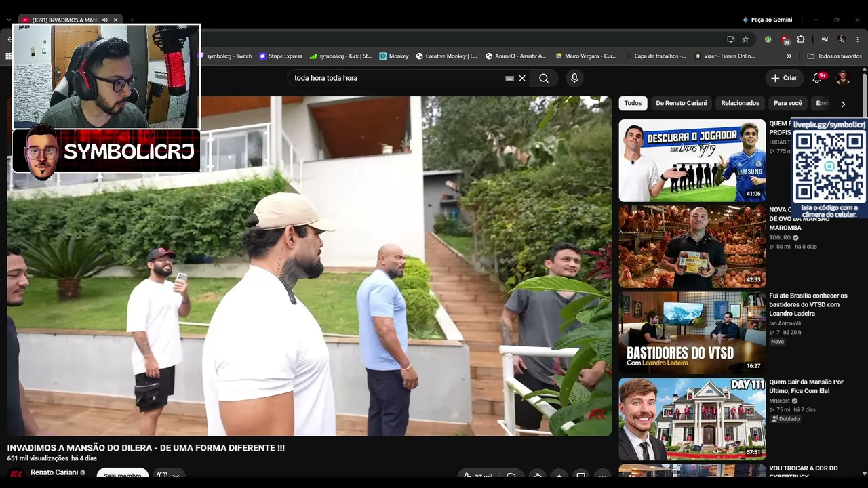
Task: Click the TOGURO channel name
Action: coord(780,238)
